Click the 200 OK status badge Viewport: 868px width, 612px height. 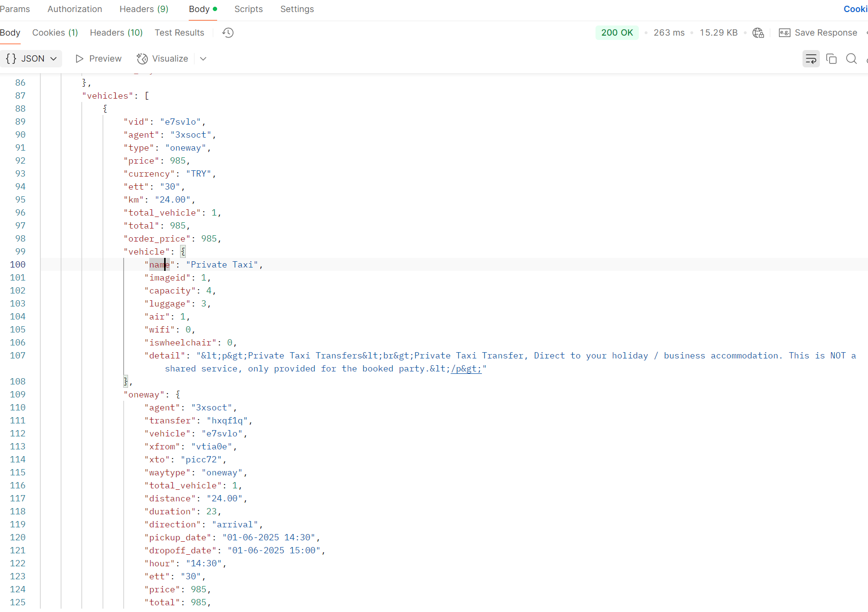(x=617, y=33)
